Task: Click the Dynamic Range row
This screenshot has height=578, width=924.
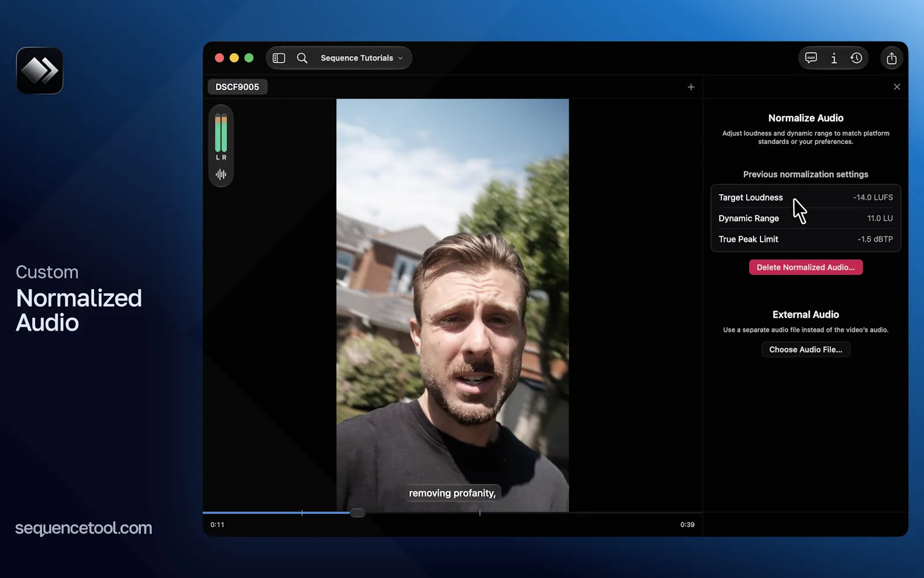Action: pos(806,218)
